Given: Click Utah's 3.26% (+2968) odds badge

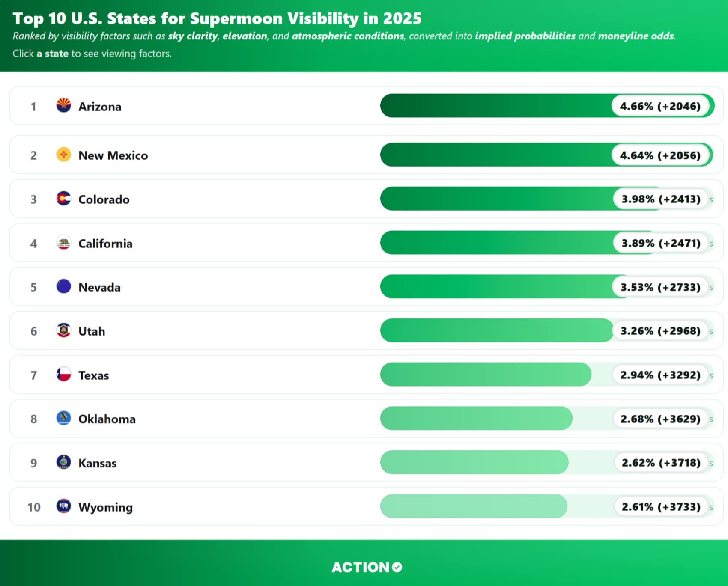Looking at the screenshot, I should pos(660,331).
